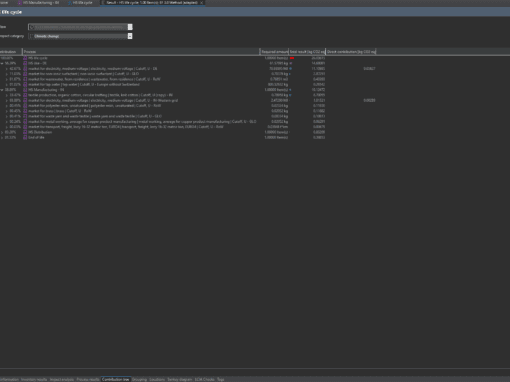Click the product system icon on HS life cycle tab
Viewport: 510px width, 382px height.
(70, 3)
